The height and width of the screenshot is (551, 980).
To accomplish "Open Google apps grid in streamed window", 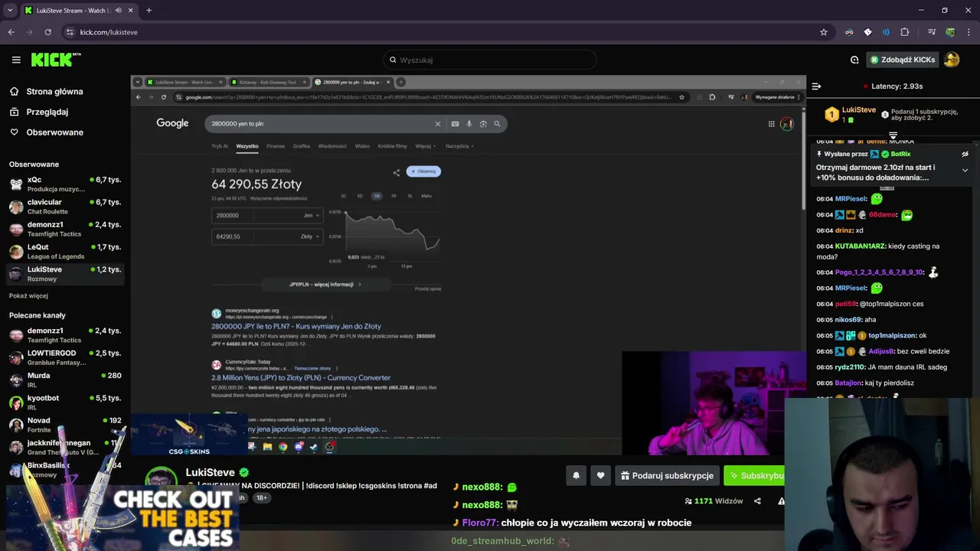I will [x=772, y=124].
